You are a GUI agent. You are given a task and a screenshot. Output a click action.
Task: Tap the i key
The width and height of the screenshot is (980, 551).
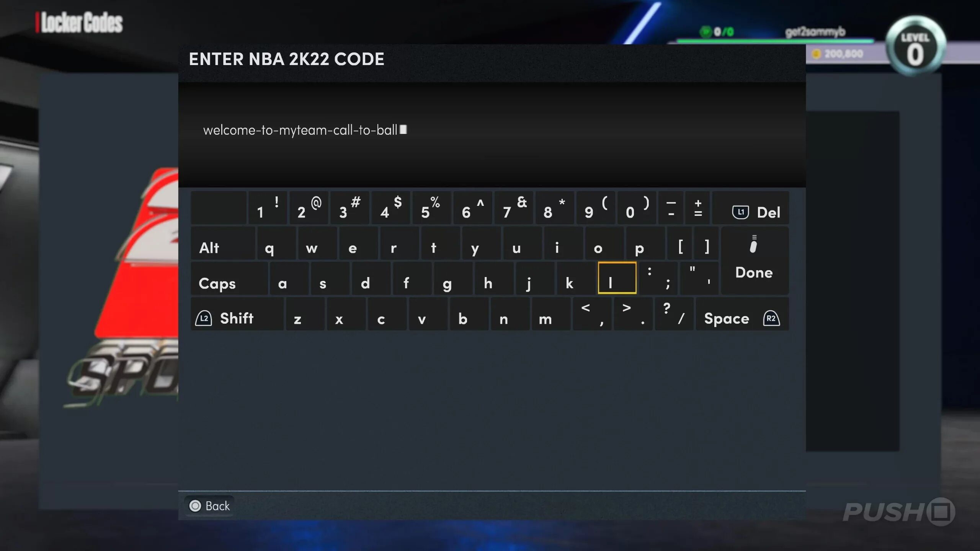[563, 243]
